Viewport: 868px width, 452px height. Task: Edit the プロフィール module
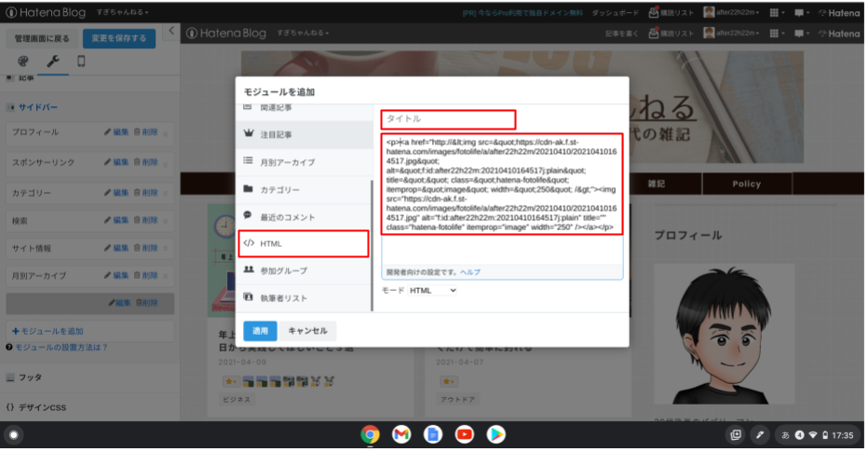116,132
